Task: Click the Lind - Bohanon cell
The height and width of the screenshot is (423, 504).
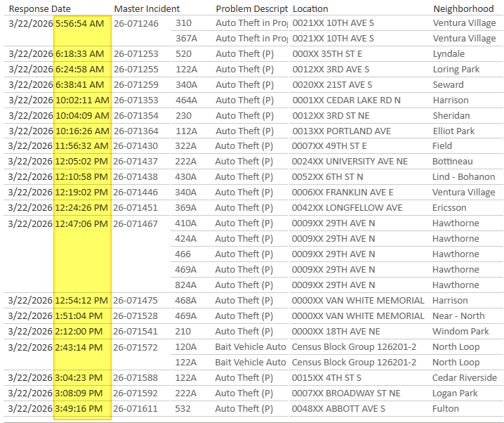Action: click(x=463, y=176)
